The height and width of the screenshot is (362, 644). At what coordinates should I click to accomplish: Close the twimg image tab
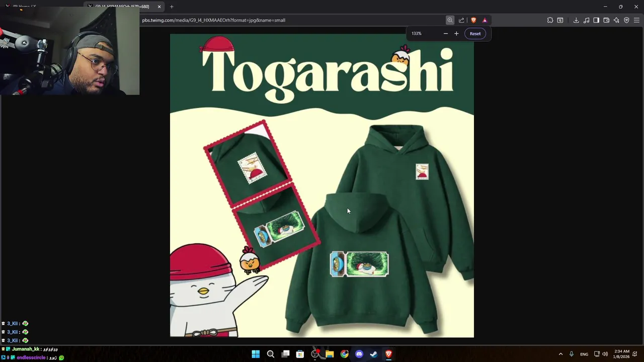pyautogui.click(x=159, y=7)
